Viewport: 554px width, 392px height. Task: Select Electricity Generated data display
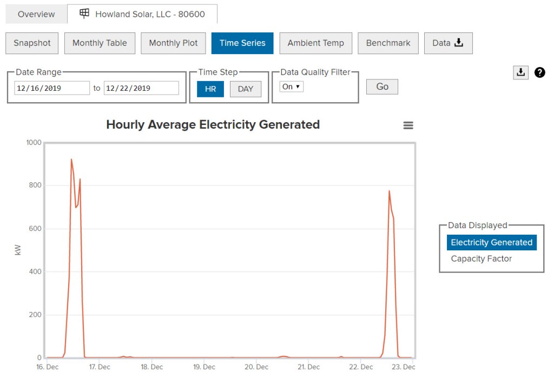click(491, 242)
